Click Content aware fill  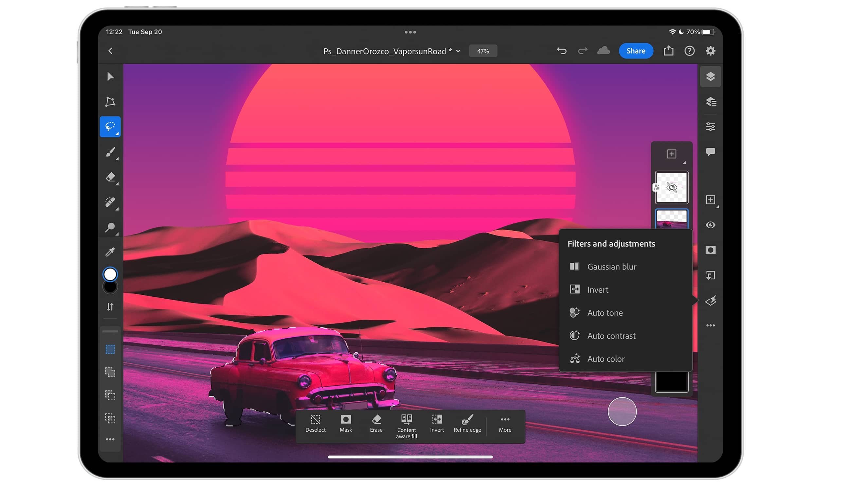tap(407, 427)
